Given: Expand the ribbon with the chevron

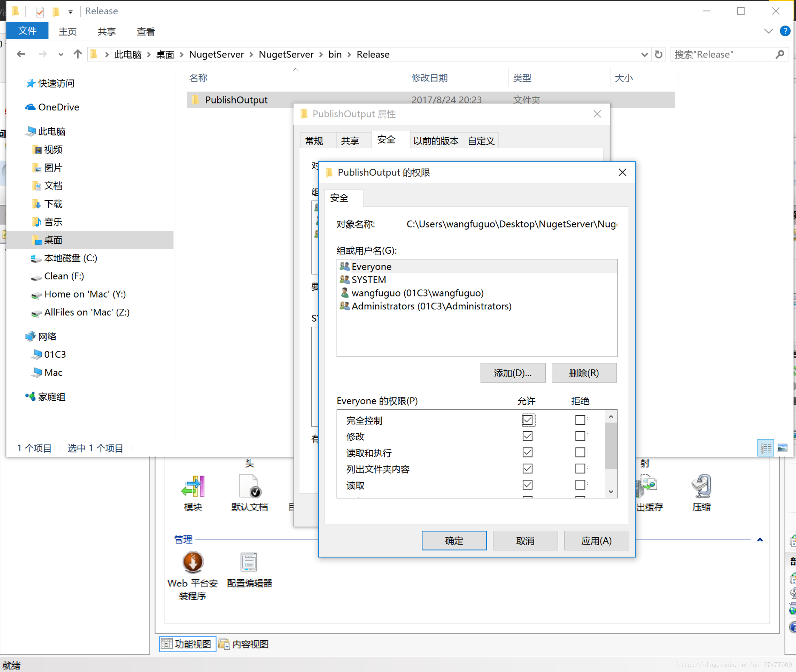Looking at the screenshot, I should 769,31.
